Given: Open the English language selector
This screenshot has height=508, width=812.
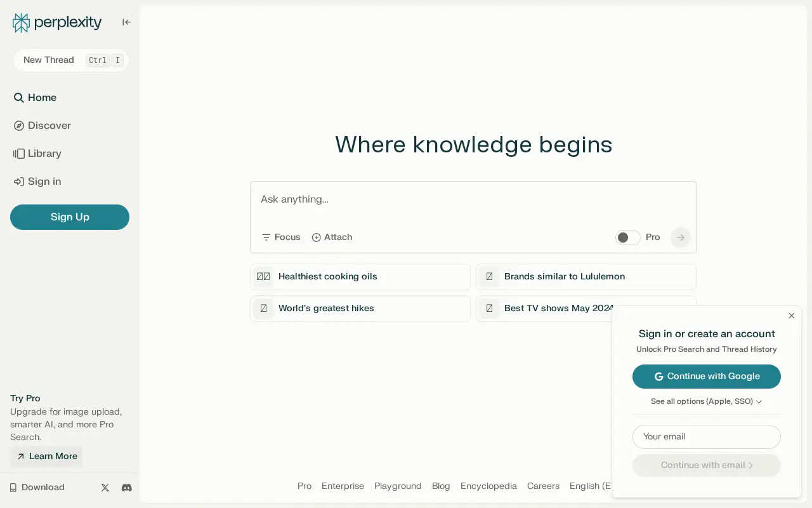Looking at the screenshot, I should click(x=591, y=486).
